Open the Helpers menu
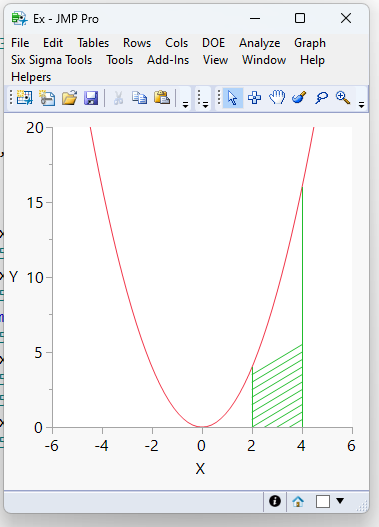The image size is (379, 527). (x=31, y=77)
